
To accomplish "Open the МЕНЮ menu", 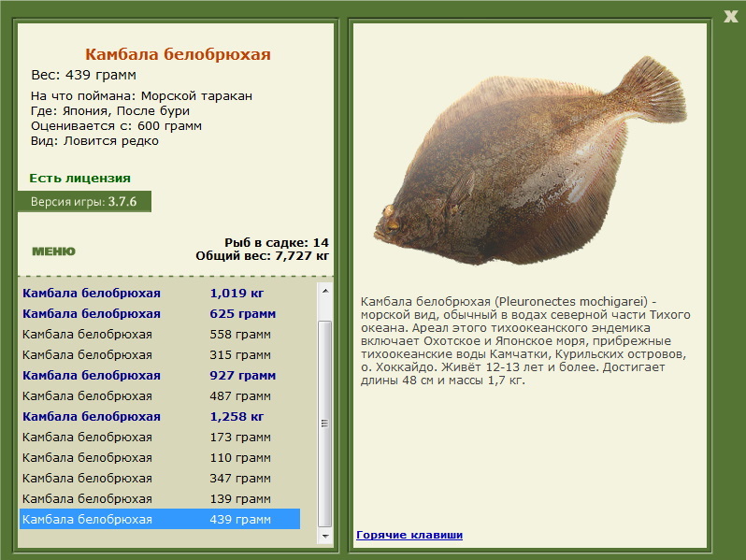I will pos(54,251).
